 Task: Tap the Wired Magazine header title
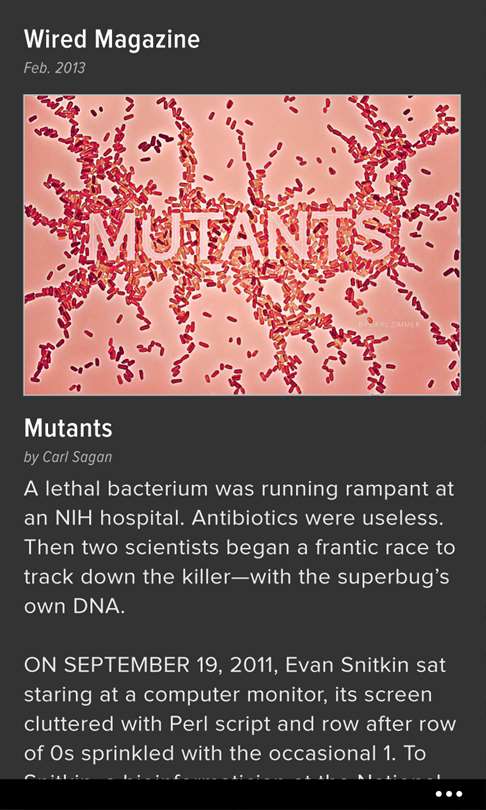point(112,40)
